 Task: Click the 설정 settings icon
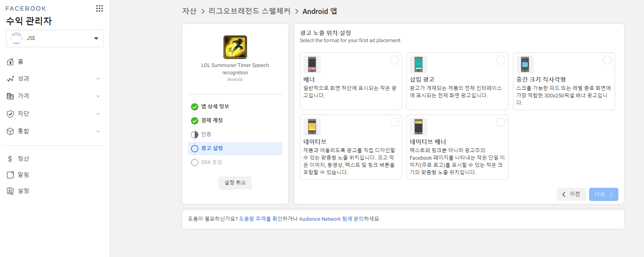pos(10,191)
